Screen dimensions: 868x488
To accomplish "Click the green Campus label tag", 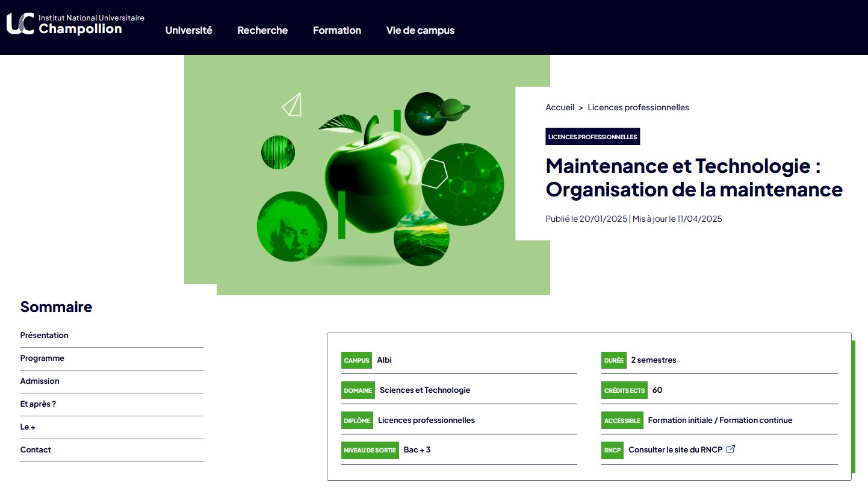I will tap(356, 360).
